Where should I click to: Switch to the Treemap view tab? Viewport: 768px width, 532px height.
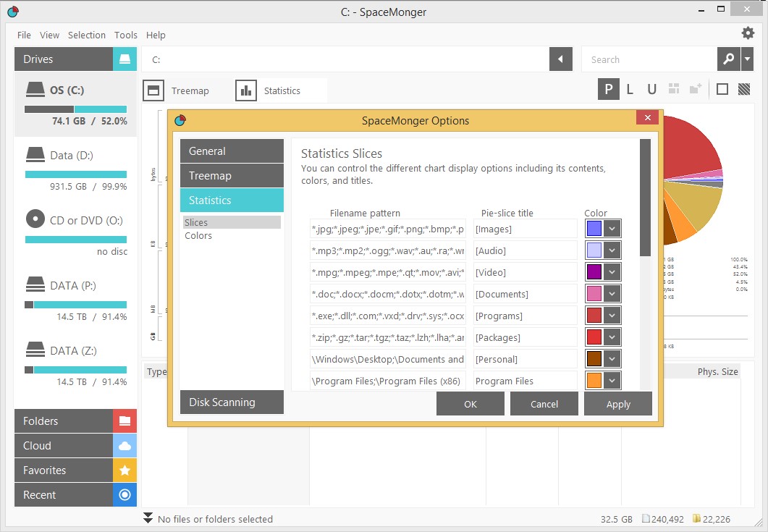178,90
